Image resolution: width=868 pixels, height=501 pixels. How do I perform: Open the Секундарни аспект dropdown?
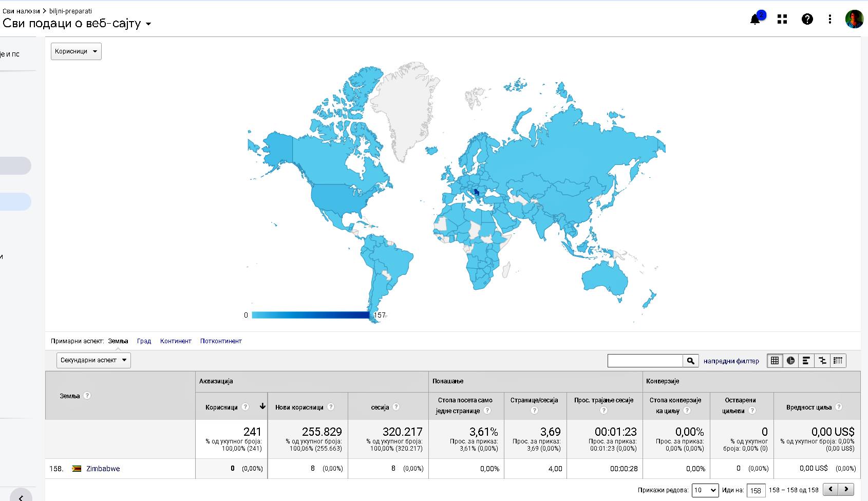pyautogui.click(x=93, y=360)
